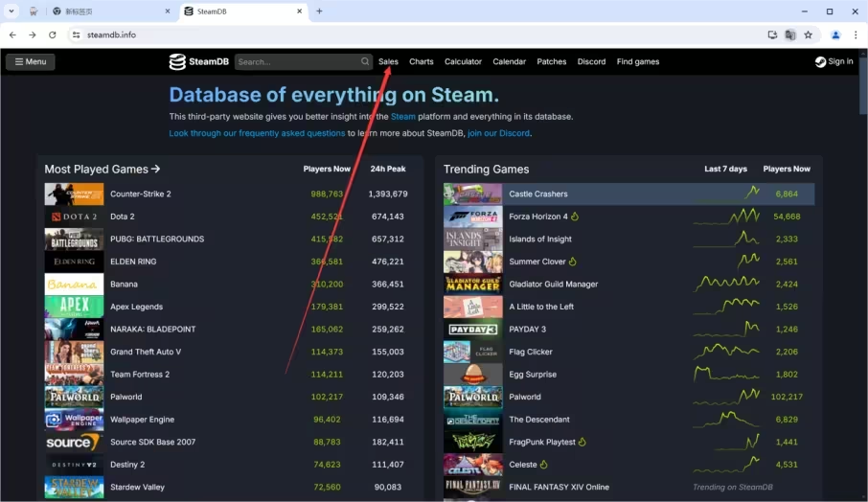Open the Charts page
This screenshot has height=502, width=868.
422,61
